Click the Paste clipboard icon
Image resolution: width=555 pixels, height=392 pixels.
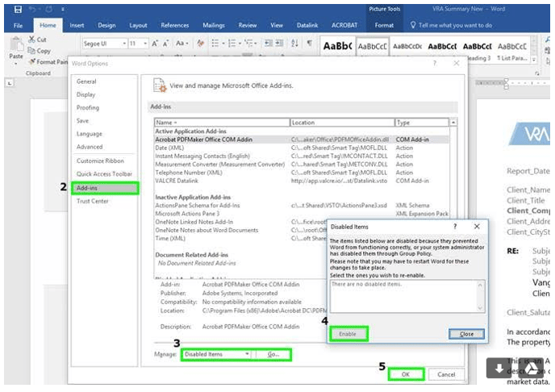pos(16,46)
